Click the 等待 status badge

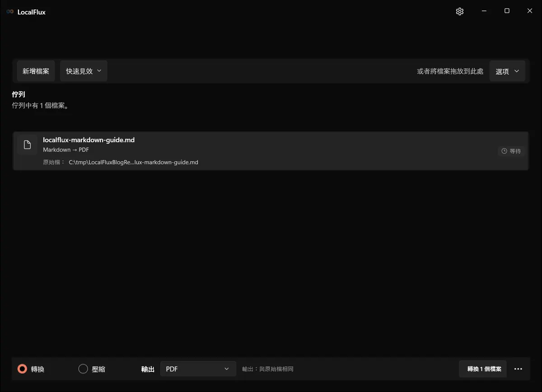pyautogui.click(x=511, y=151)
